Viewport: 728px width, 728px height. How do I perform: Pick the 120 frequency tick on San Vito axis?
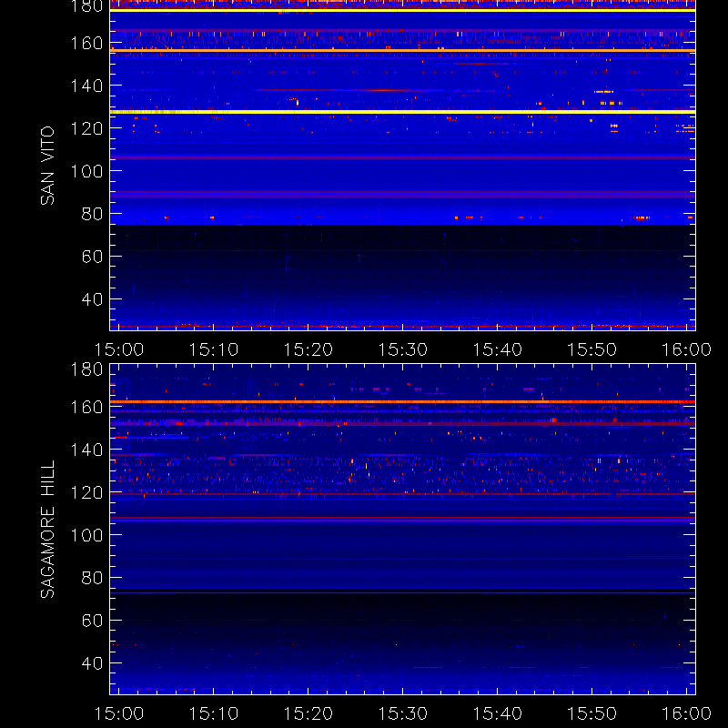pyautogui.click(x=86, y=128)
